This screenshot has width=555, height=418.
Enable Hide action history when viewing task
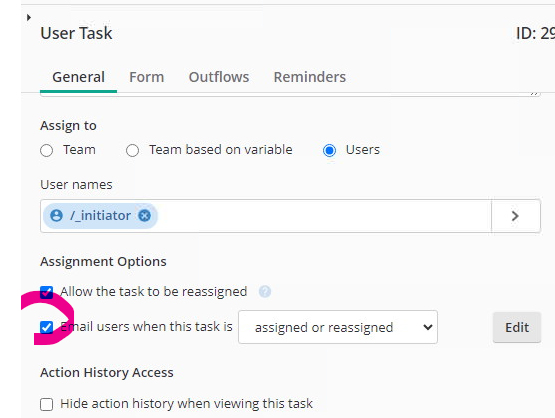click(x=46, y=404)
